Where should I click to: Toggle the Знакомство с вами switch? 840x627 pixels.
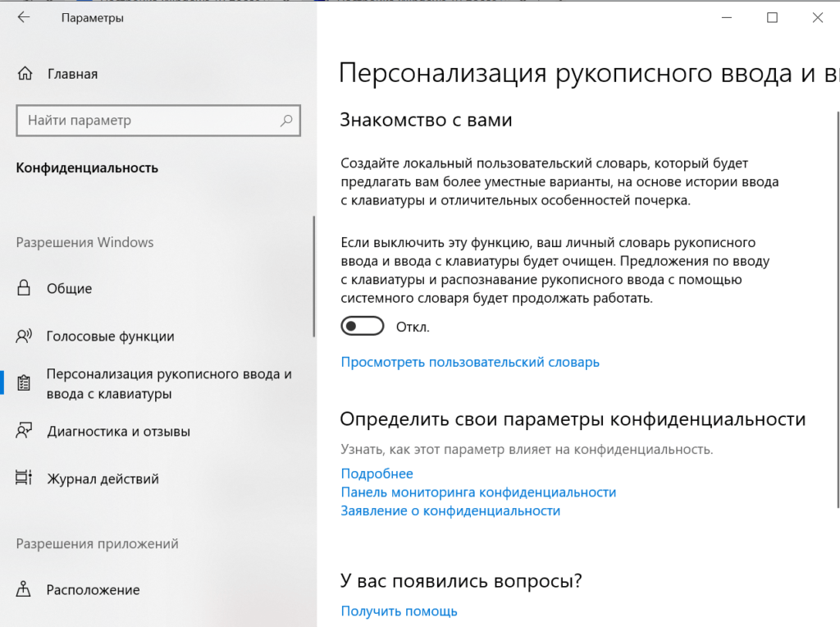[362, 326]
